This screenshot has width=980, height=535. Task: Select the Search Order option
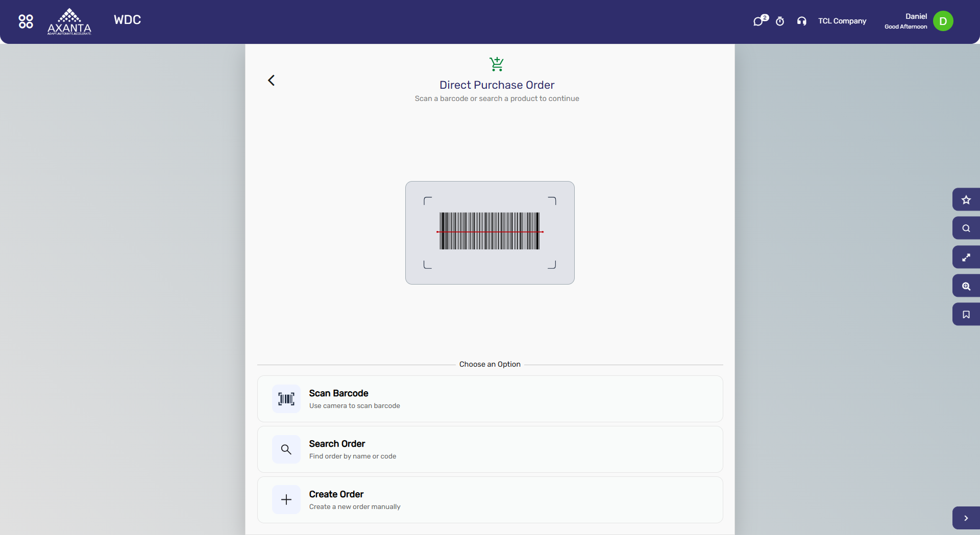(x=490, y=449)
